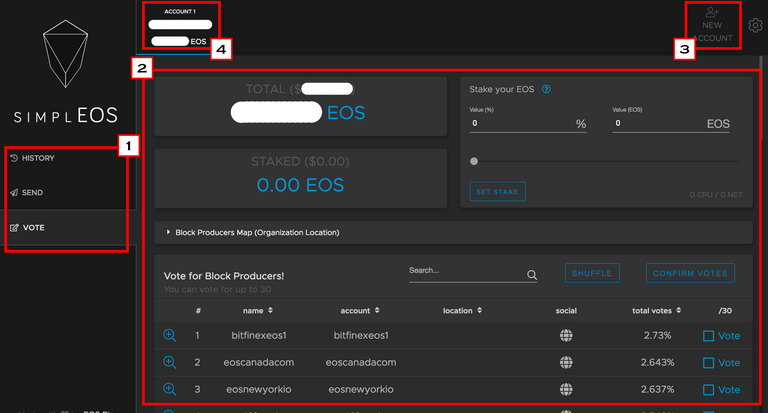
Task: Click the SimplEOS logo
Action: point(65,71)
